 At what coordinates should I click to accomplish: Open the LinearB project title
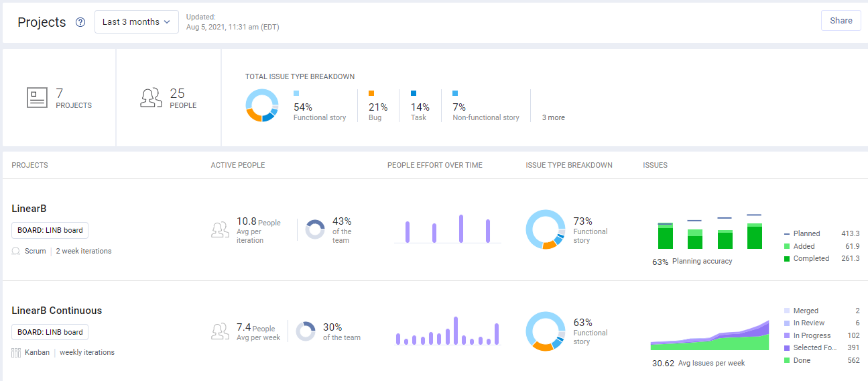29,209
